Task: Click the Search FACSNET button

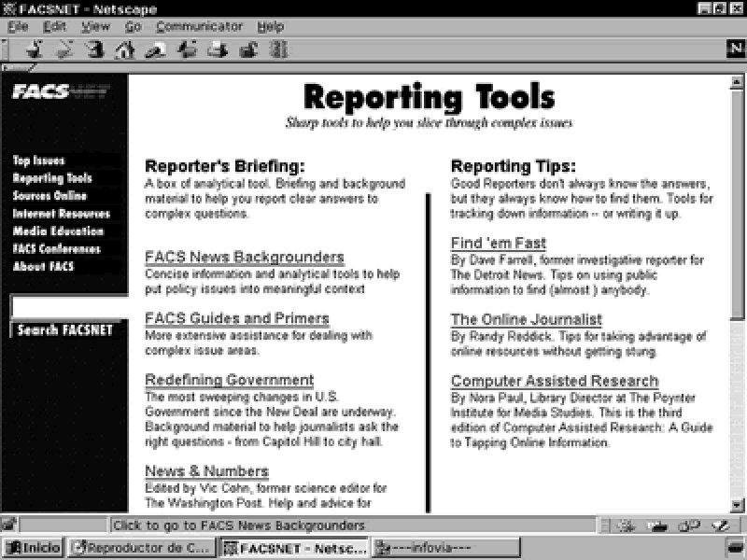Action: point(64,330)
